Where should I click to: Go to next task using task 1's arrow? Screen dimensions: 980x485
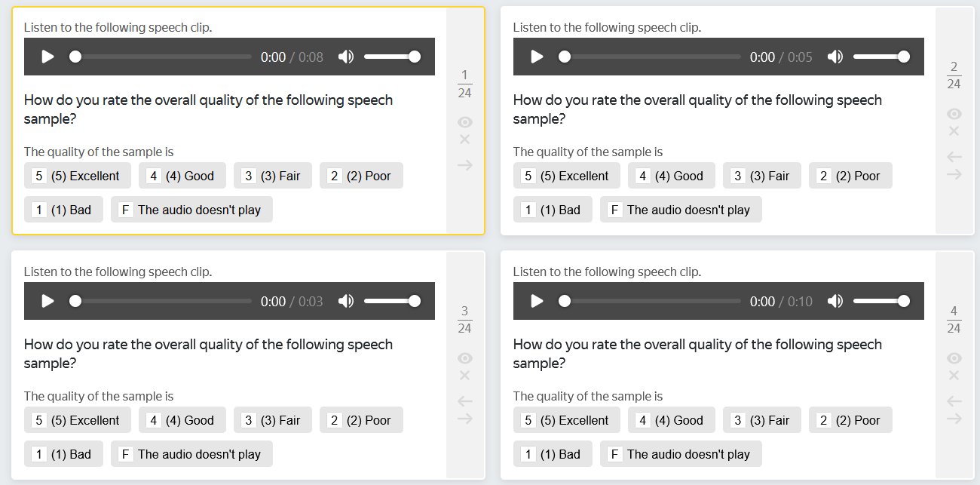click(464, 165)
